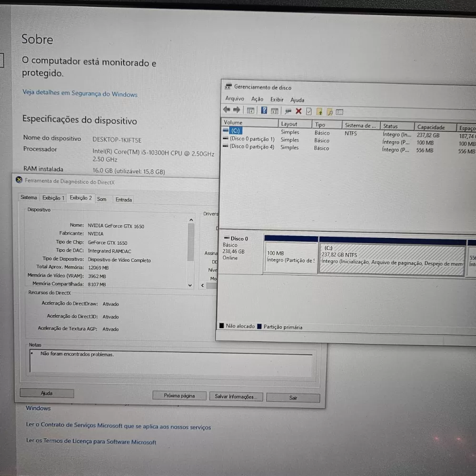Open the Entrada tab
This screenshot has height=476, width=476.
[x=124, y=199]
